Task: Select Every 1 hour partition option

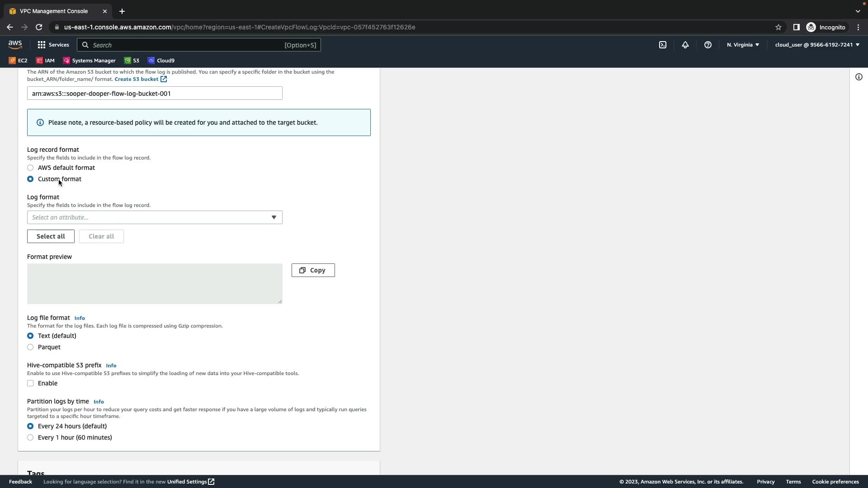Action: 30,437
